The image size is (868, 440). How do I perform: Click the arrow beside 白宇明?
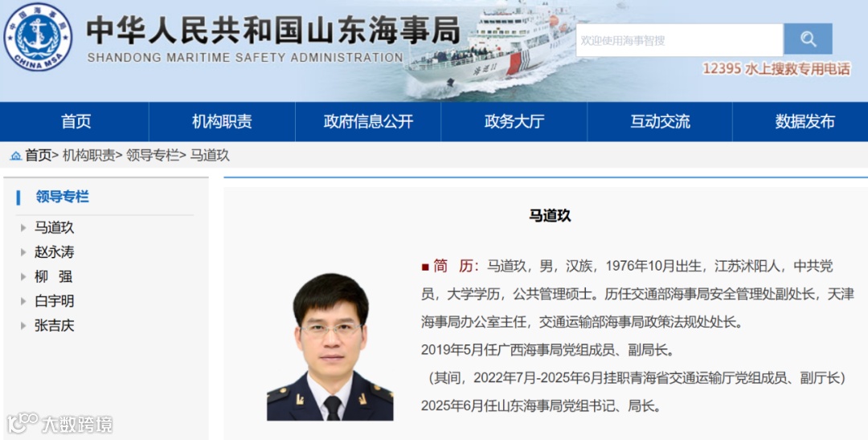[x=23, y=301]
